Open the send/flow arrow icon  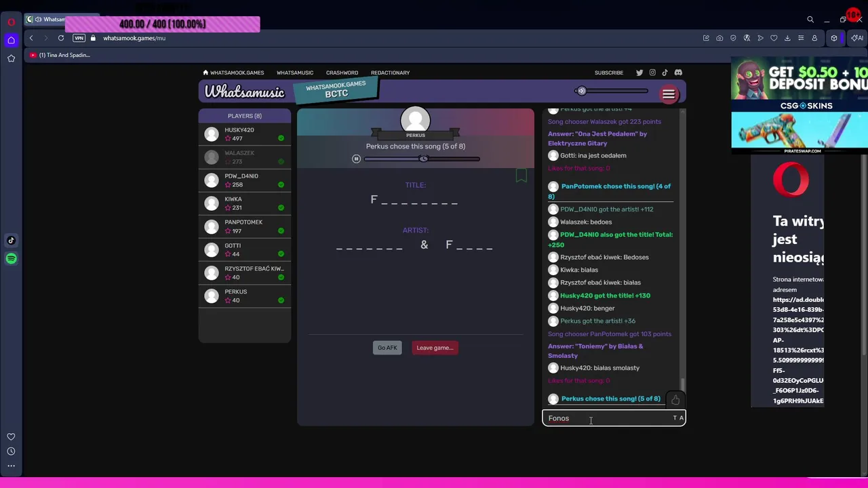pos(760,38)
